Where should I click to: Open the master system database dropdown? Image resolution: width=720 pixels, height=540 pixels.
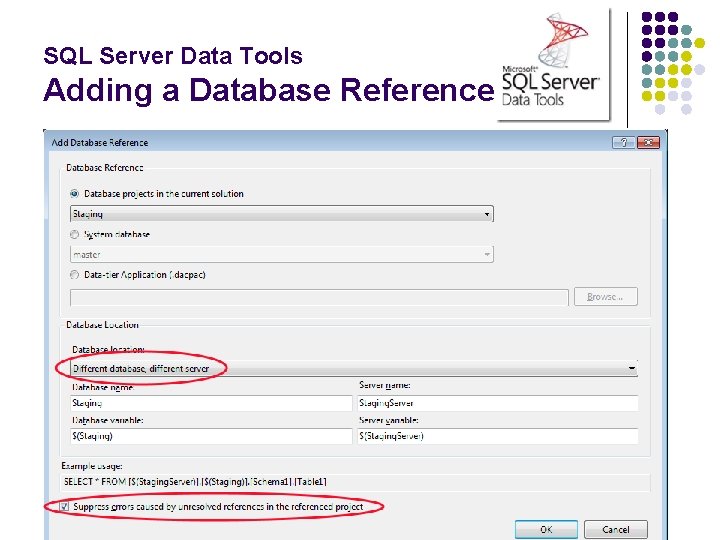tap(281, 254)
